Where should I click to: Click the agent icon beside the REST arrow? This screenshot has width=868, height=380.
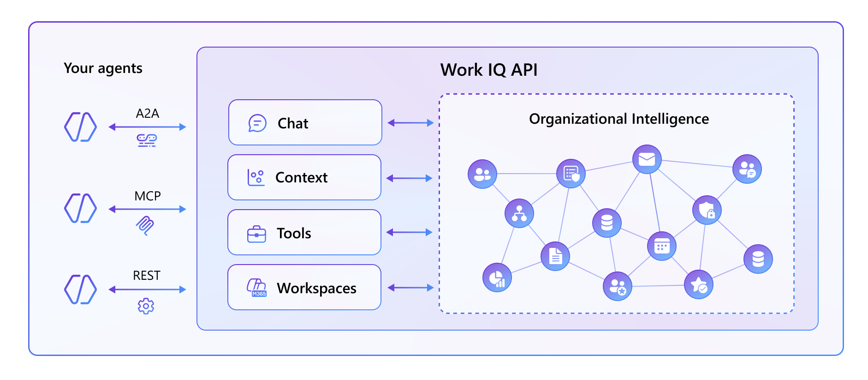[x=80, y=290]
